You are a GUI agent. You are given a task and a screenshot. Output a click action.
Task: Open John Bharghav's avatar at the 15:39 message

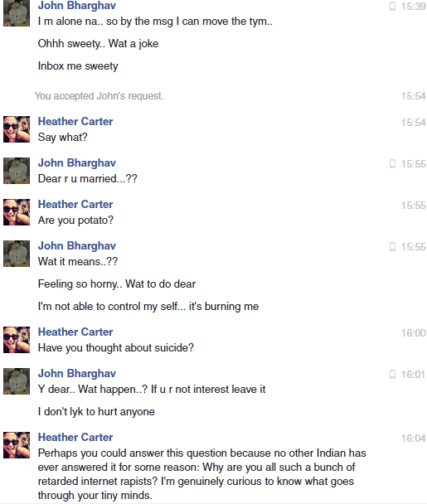pos(17,13)
